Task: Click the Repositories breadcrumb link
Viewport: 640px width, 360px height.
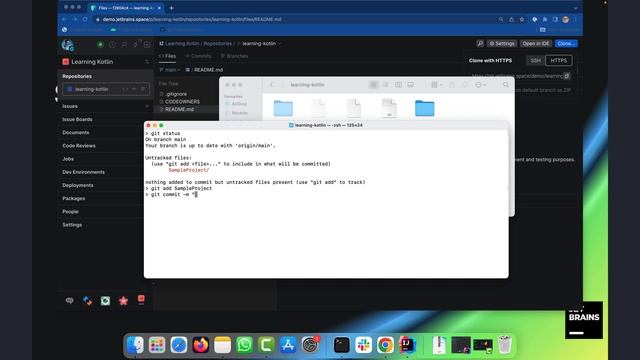Action: [217, 43]
